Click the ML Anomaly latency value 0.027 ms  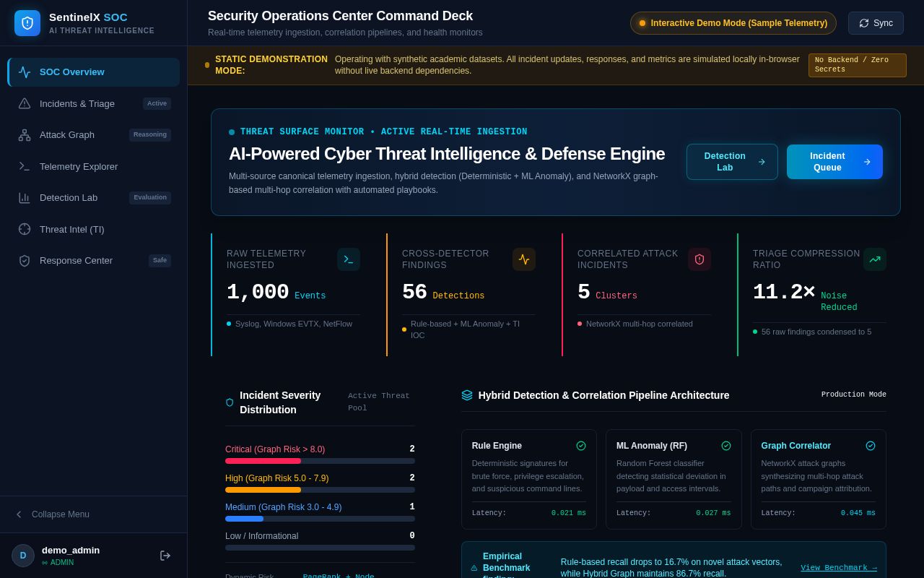pos(713,513)
